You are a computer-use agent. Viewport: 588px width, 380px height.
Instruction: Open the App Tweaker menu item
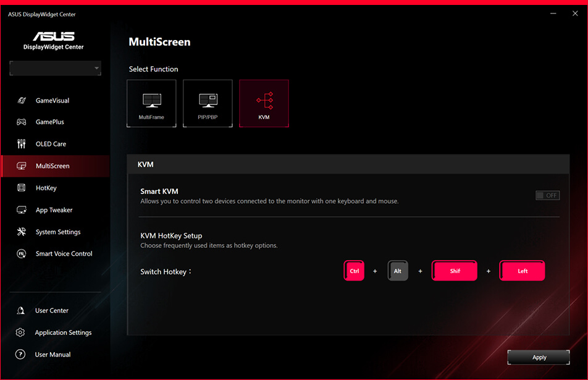click(56, 209)
